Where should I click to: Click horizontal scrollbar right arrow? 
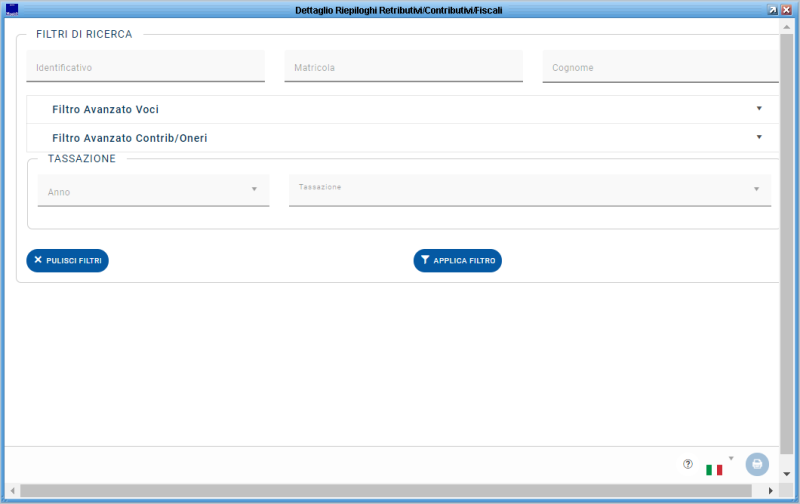tap(770, 491)
